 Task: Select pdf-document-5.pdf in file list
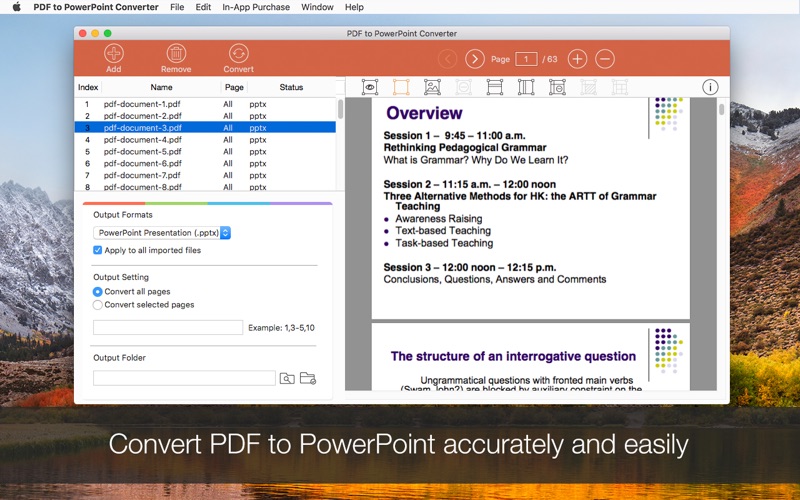coord(142,152)
